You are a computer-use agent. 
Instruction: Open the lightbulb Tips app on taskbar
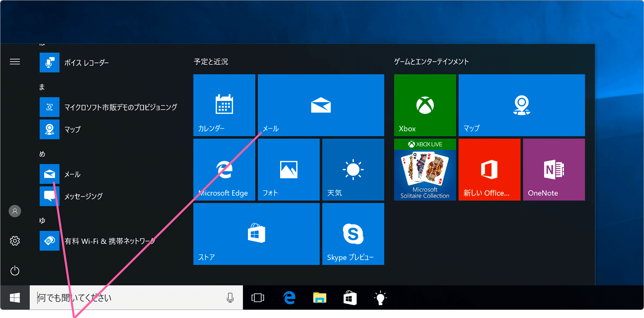point(380,297)
